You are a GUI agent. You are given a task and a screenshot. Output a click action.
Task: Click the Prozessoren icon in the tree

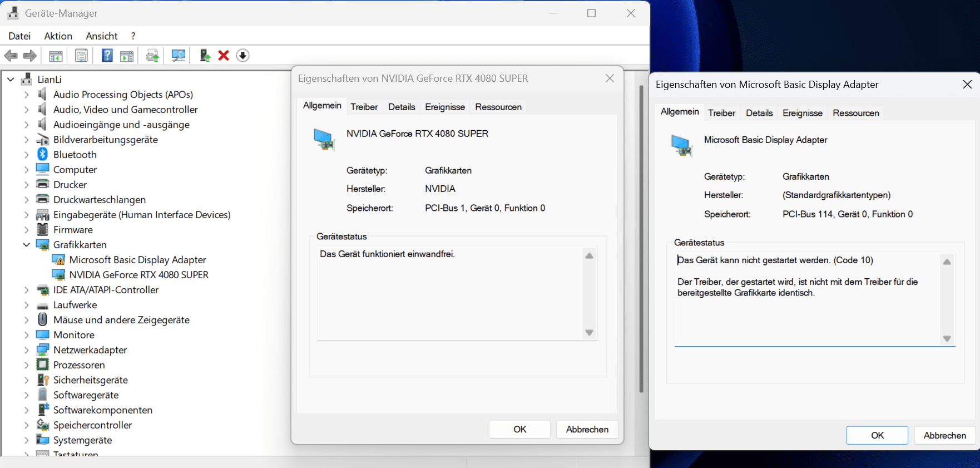pos(42,364)
